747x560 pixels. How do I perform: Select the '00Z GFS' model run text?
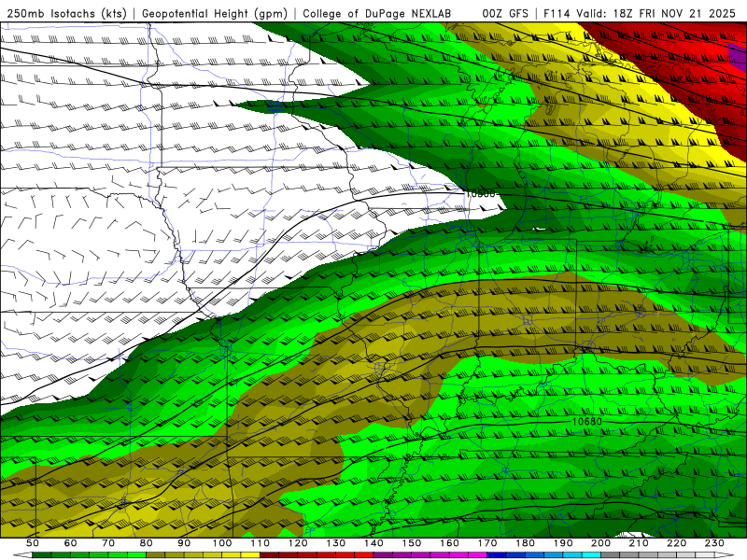pyautogui.click(x=505, y=13)
